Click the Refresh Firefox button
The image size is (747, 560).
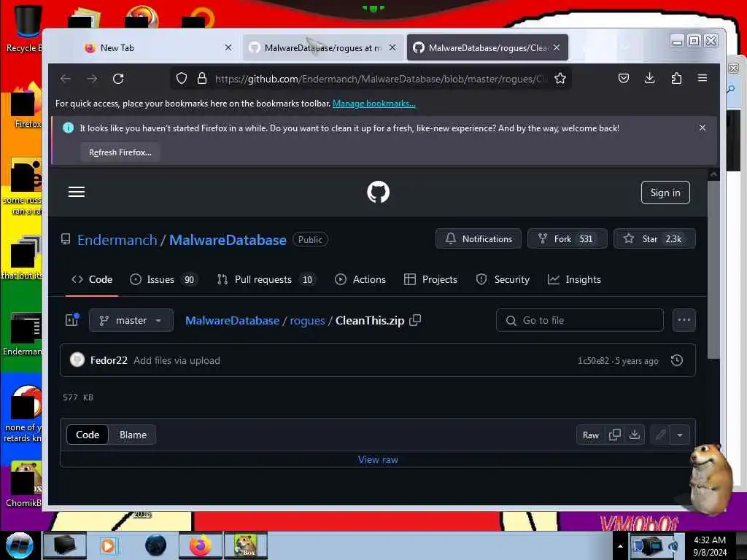pyautogui.click(x=120, y=152)
